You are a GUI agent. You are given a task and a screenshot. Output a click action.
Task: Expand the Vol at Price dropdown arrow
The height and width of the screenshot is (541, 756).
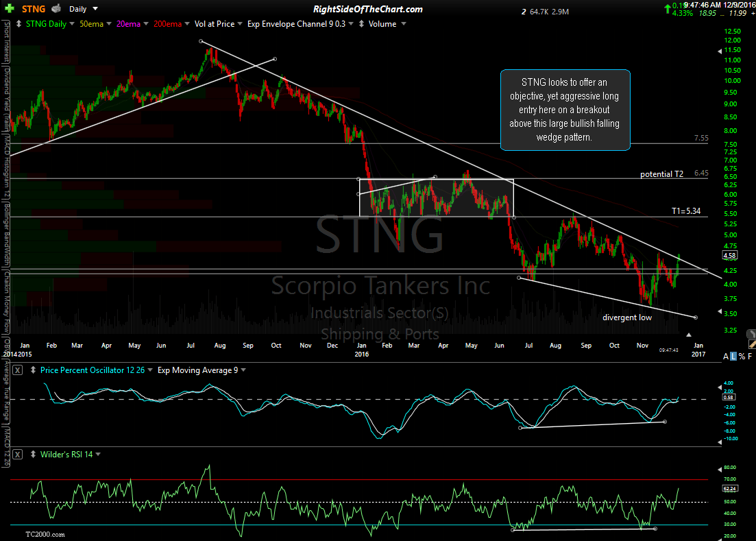pyautogui.click(x=240, y=23)
